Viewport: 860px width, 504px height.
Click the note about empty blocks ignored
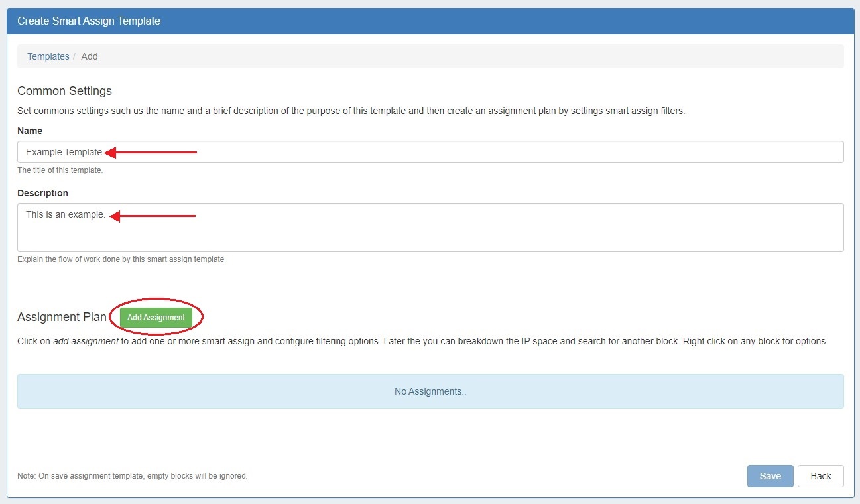132,476
